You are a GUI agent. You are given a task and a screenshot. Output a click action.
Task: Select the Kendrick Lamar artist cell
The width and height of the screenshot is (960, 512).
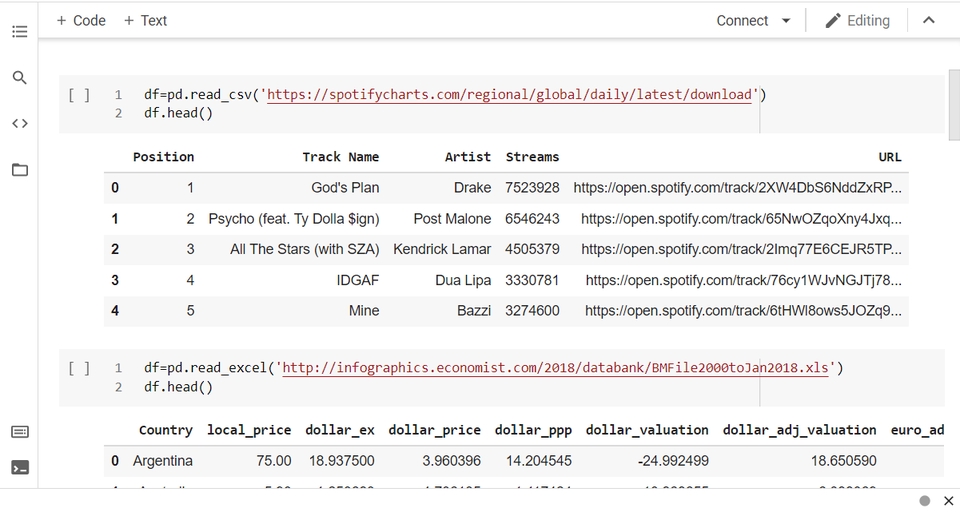(x=442, y=249)
